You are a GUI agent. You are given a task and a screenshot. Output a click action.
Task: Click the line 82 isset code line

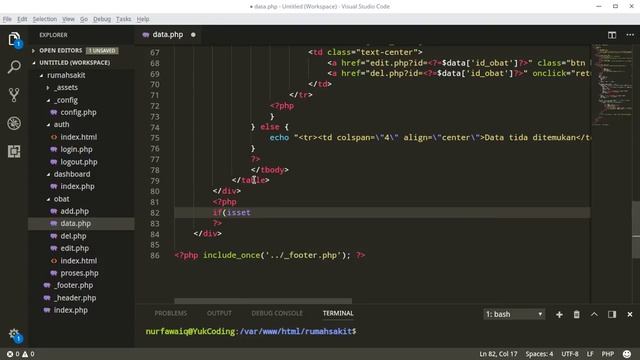[x=382, y=213]
